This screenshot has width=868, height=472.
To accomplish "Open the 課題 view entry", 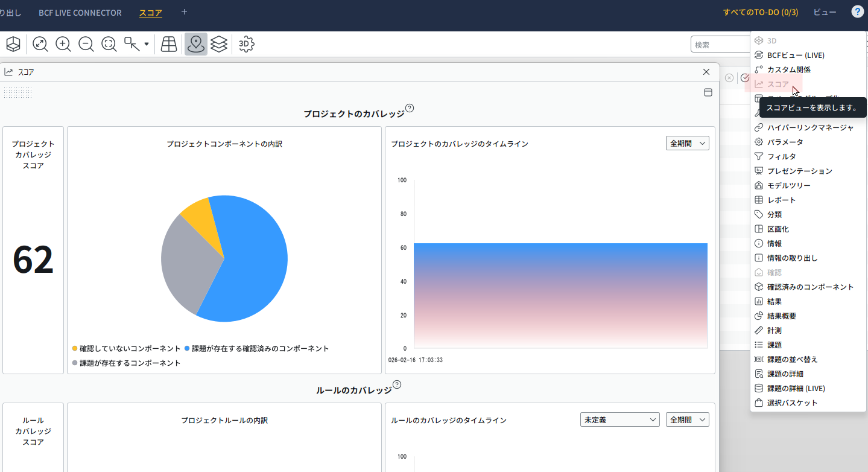I will (x=808, y=345).
